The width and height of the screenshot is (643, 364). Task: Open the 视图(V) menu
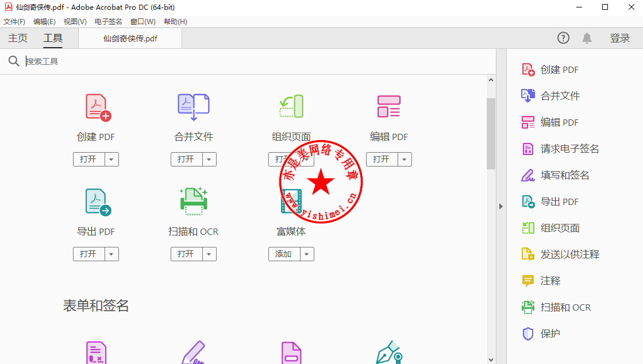click(x=75, y=22)
